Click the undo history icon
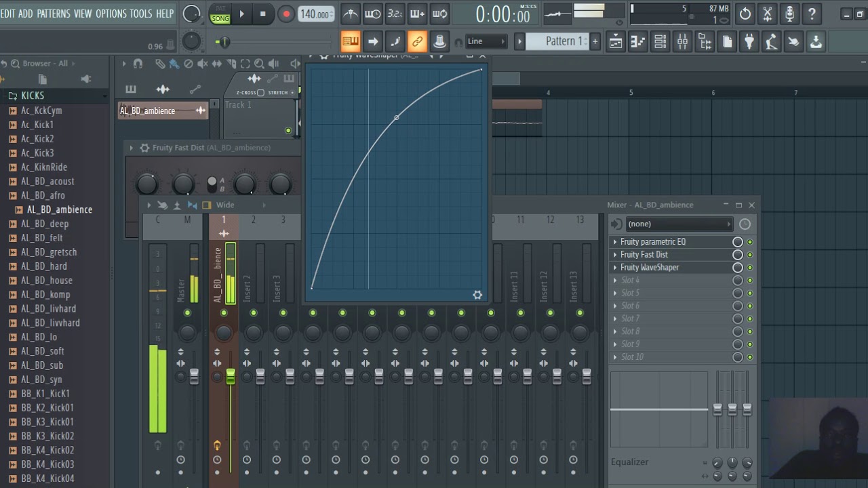This screenshot has height=488, width=868. pyautogui.click(x=745, y=13)
